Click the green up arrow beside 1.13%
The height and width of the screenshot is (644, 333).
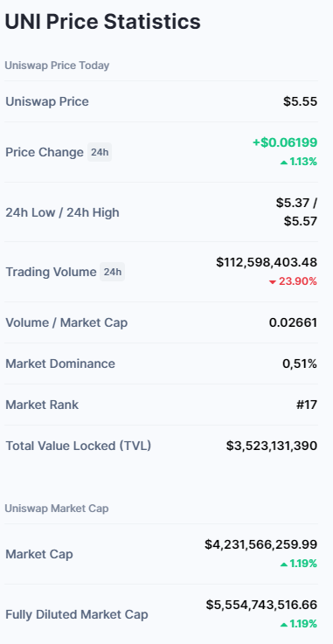tap(284, 163)
